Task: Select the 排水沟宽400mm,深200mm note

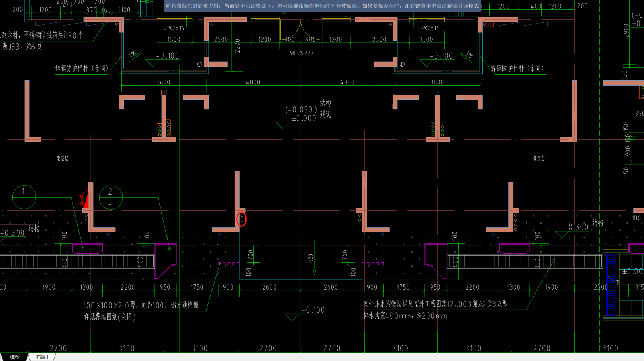Action: 405,316
